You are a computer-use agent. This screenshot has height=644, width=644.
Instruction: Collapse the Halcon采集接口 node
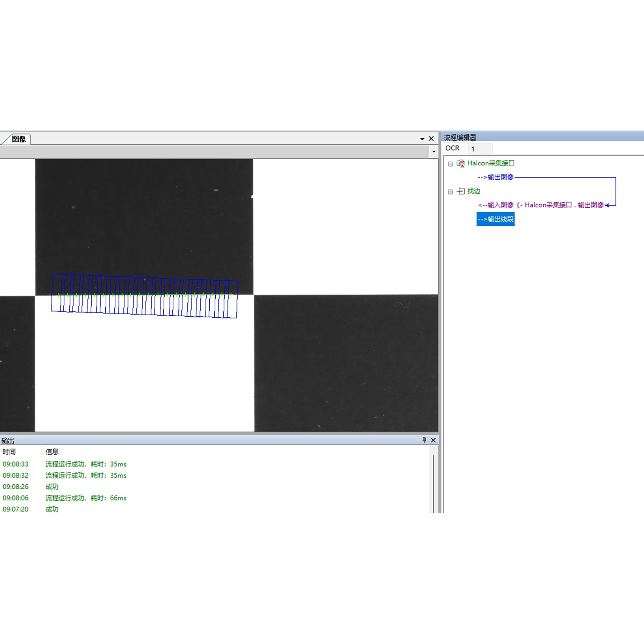(450, 164)
